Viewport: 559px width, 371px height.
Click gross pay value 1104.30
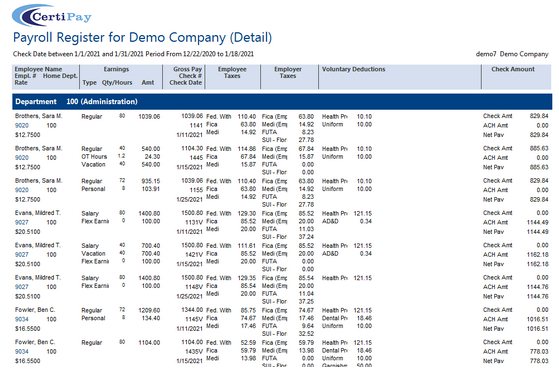coord(192,148)
